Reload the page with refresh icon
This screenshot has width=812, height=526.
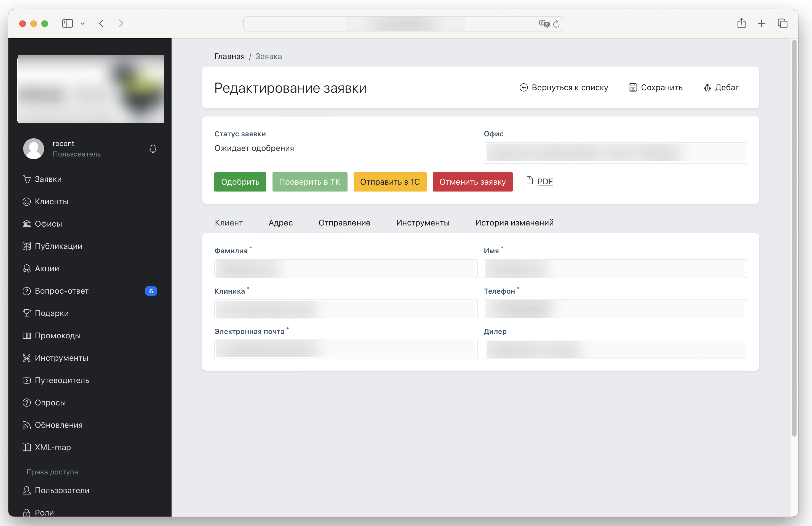[557, 24]
